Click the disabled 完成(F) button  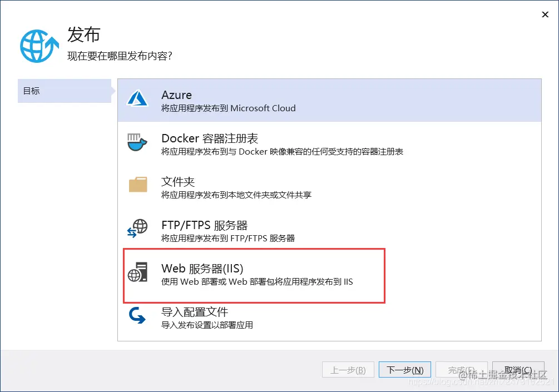tap(462, 369)
